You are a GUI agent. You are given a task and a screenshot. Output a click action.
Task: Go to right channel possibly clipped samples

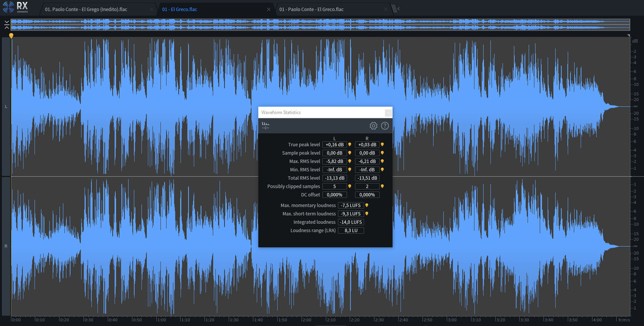(382, 186)
